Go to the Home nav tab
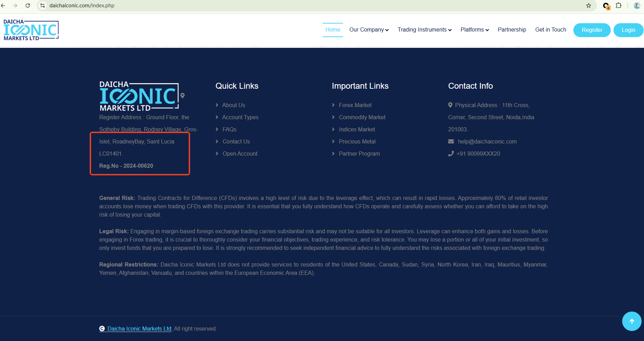The width and height of the screenshot is (644, 341). coord(333,30)
